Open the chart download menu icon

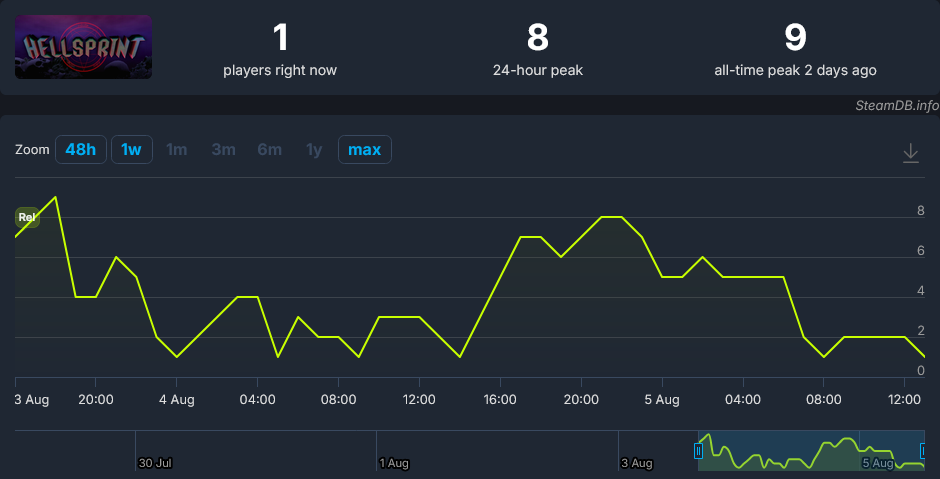pyautogui.click(x=911, y=153)
